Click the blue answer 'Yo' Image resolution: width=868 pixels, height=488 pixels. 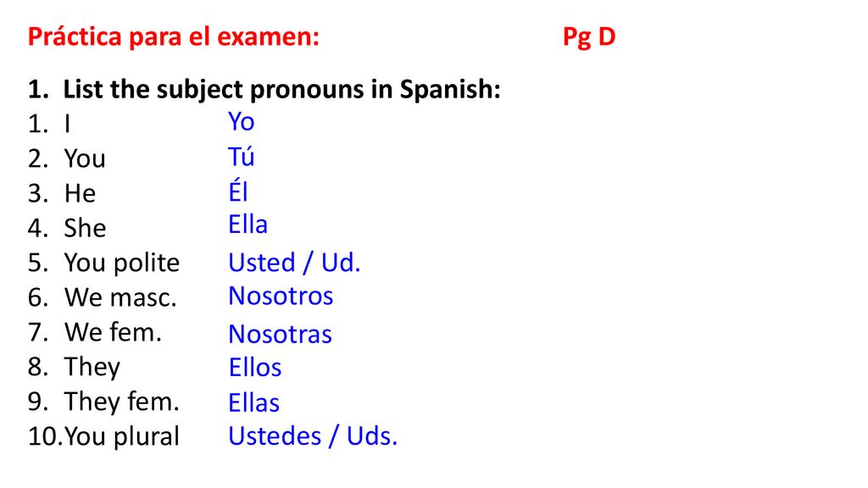(242, 122)
